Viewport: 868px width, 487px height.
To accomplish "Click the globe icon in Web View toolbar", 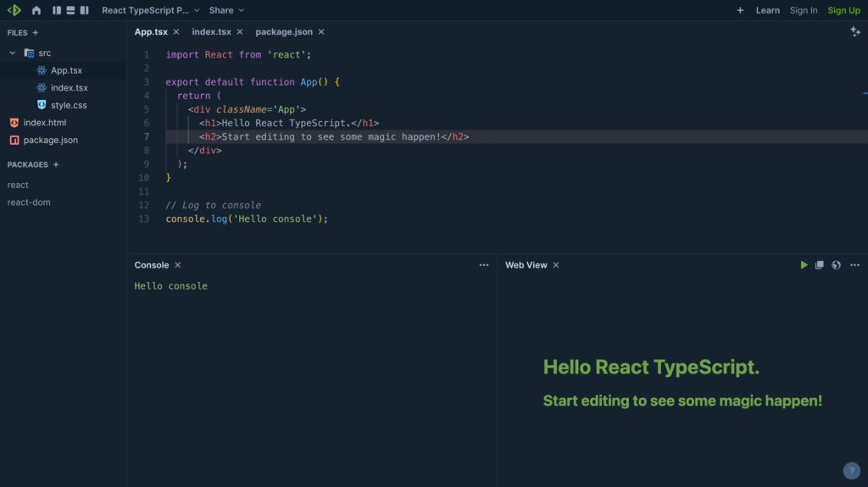I will 836,265.
